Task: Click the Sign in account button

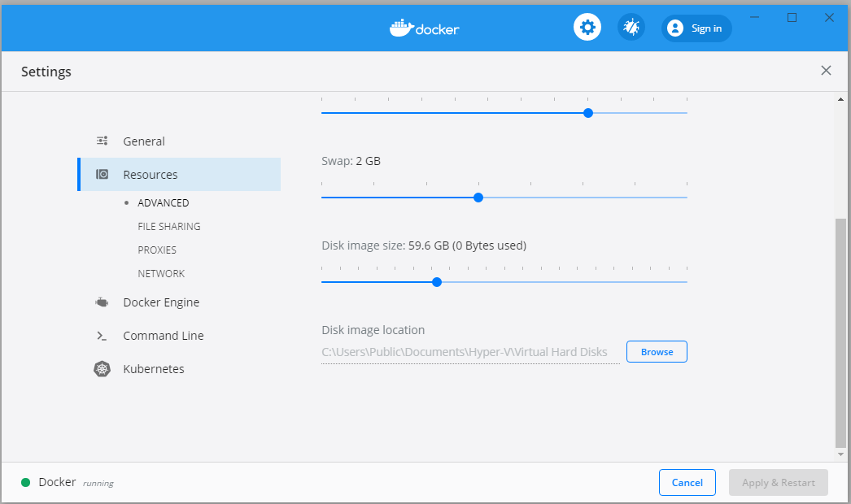Action: pos(696,28)
